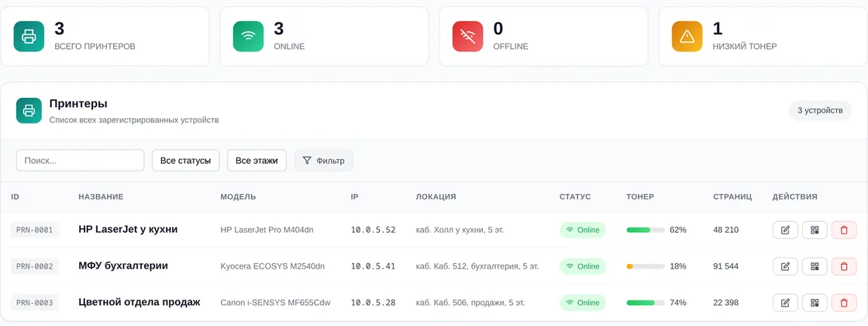Click the Фильтр button
The height and width of the screenshot is (326, 868).
point(324,161)
